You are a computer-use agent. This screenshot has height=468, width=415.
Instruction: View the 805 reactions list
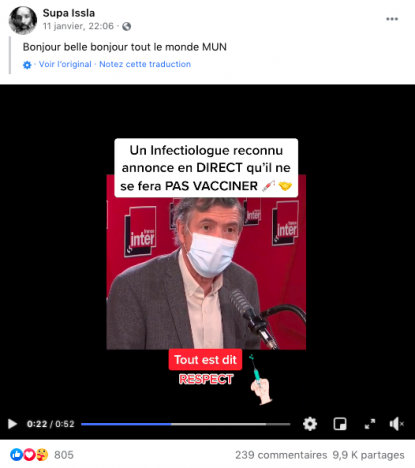[64, 455]
